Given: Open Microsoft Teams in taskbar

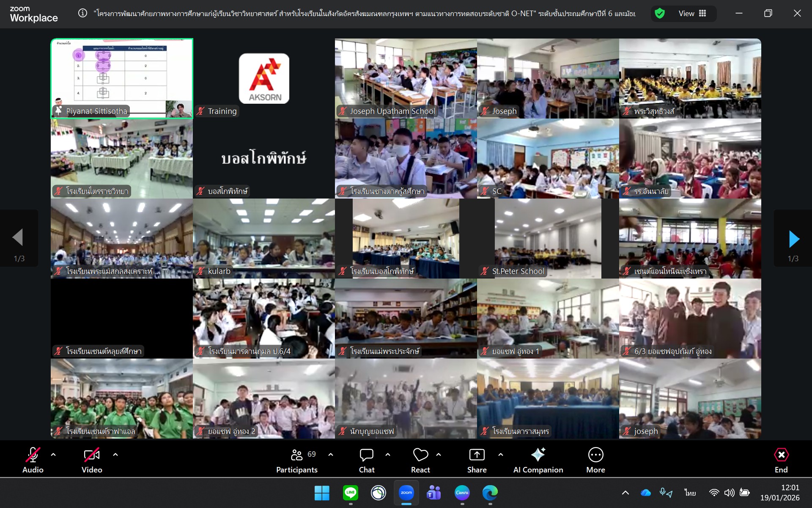Looking at the screenshot, I should 434,492.
